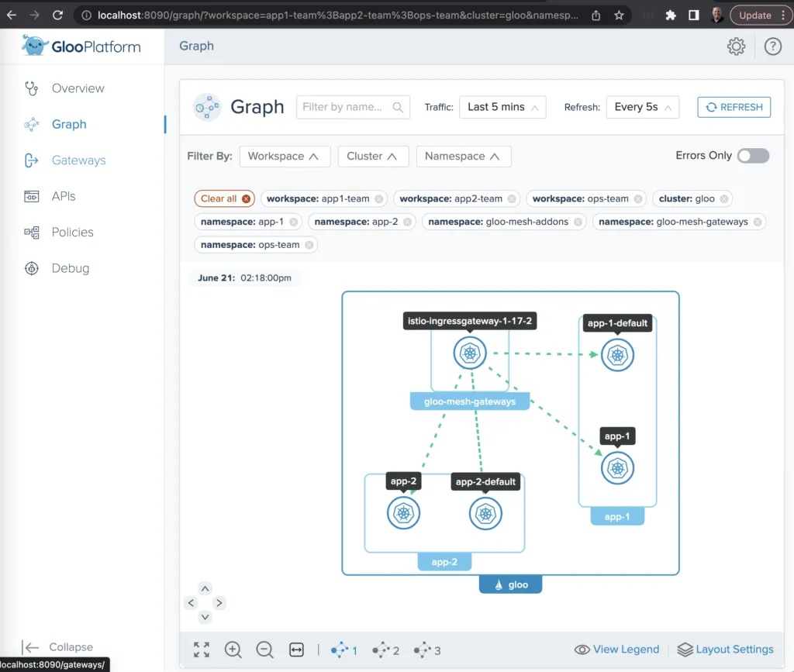This screenshot has width=794, height=672.
Task: Select graph layout 1
Action: tap(343, 650)
